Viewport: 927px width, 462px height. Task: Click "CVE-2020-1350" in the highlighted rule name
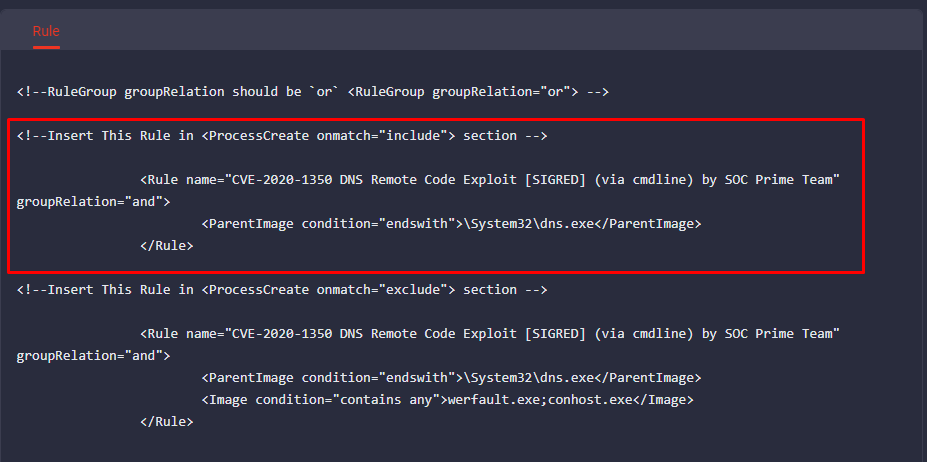tap(281, 179)
